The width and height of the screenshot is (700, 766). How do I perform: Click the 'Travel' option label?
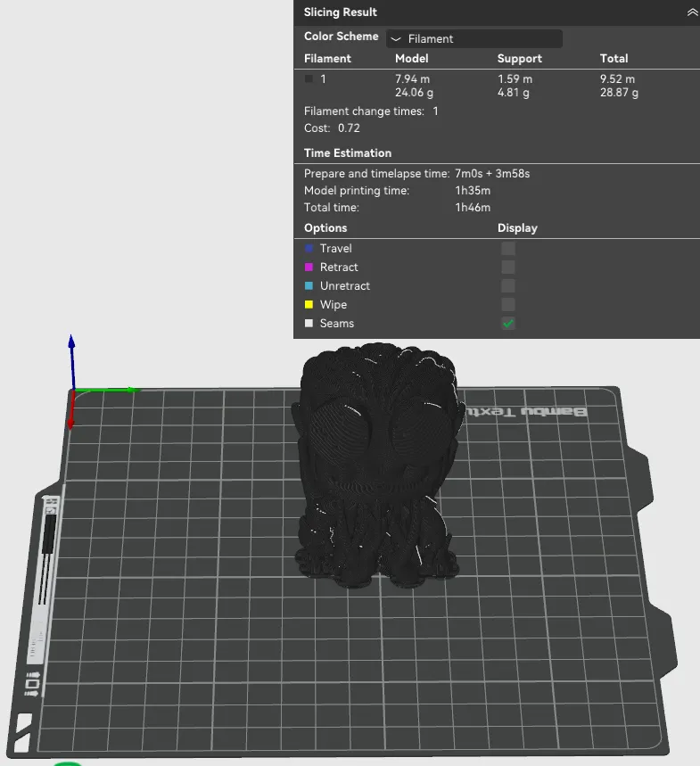pos(335,248)
